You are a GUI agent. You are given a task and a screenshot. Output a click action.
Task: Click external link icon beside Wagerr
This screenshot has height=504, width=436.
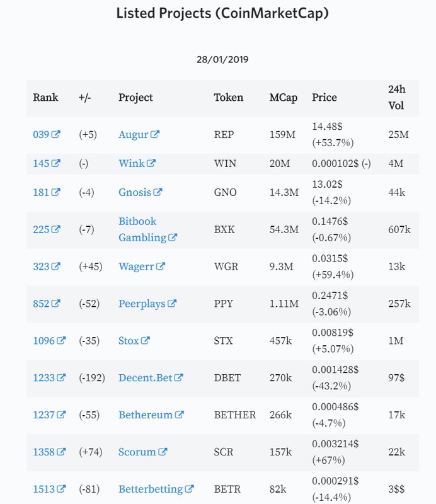(x=161, y=266)
